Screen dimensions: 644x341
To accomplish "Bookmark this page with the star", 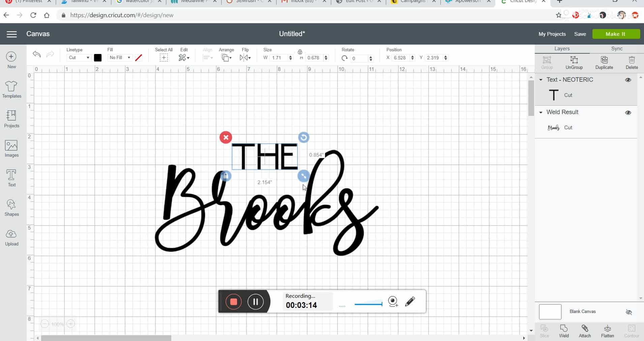I will pyautogui.click(x=558, y=15).
